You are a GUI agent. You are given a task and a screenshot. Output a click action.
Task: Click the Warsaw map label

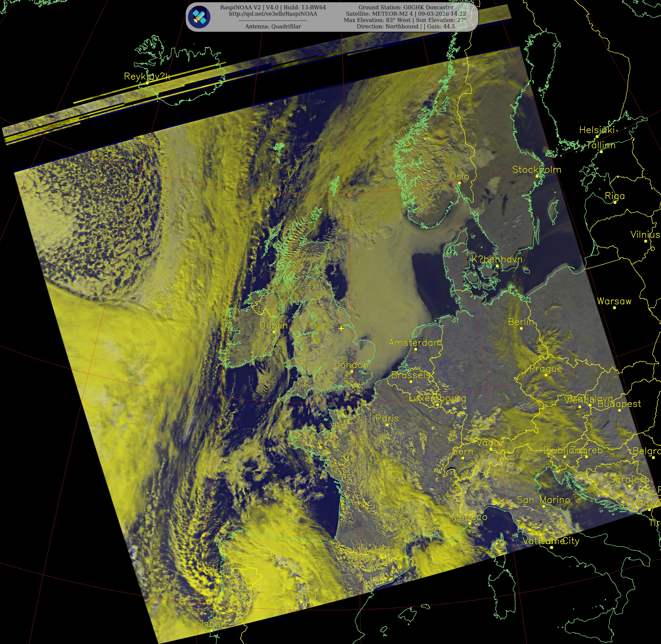[x=614, y=301]
